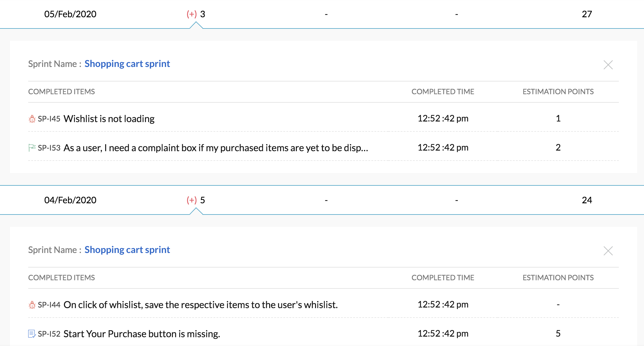The height and width of the screenshot is (346, 644).
Task: Click the story flag icon beside SP-I53
Action: click(32, 148)
